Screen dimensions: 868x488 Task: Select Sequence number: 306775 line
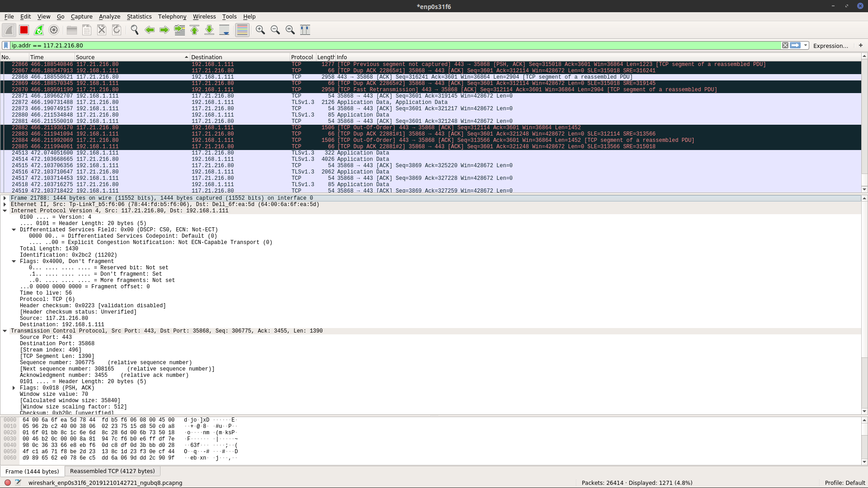pyautogui.click(x=106, y=362)
